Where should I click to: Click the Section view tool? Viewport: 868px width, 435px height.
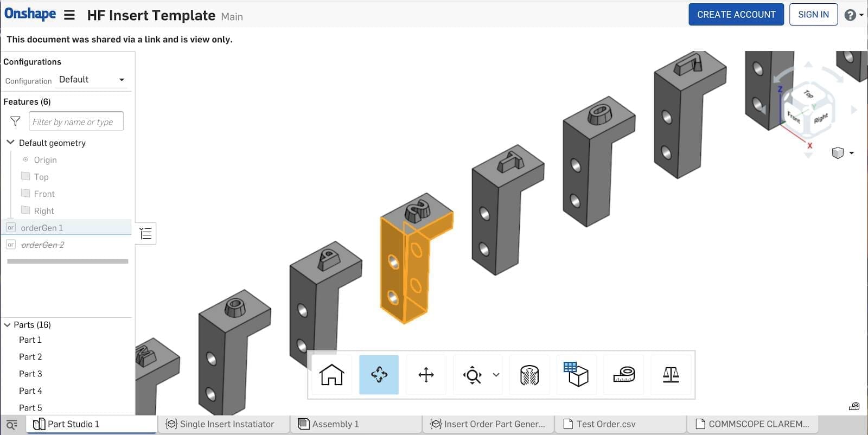pyautogui.click(x=529, y=375)
